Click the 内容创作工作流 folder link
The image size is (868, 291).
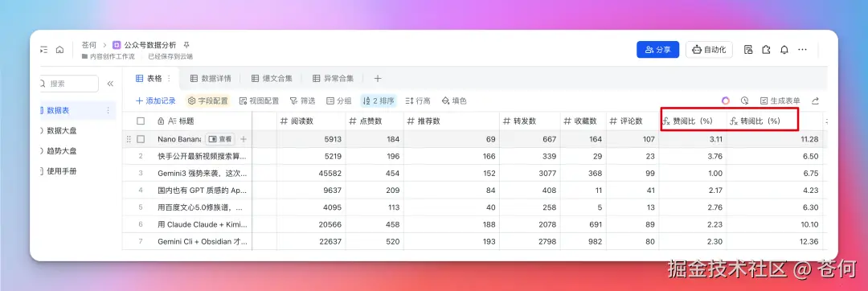[108, 56]
